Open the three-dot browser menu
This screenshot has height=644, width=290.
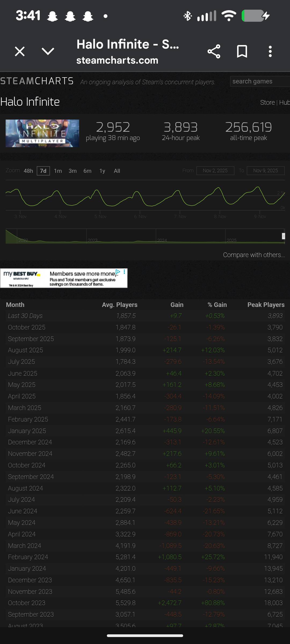tap(270, 51)
